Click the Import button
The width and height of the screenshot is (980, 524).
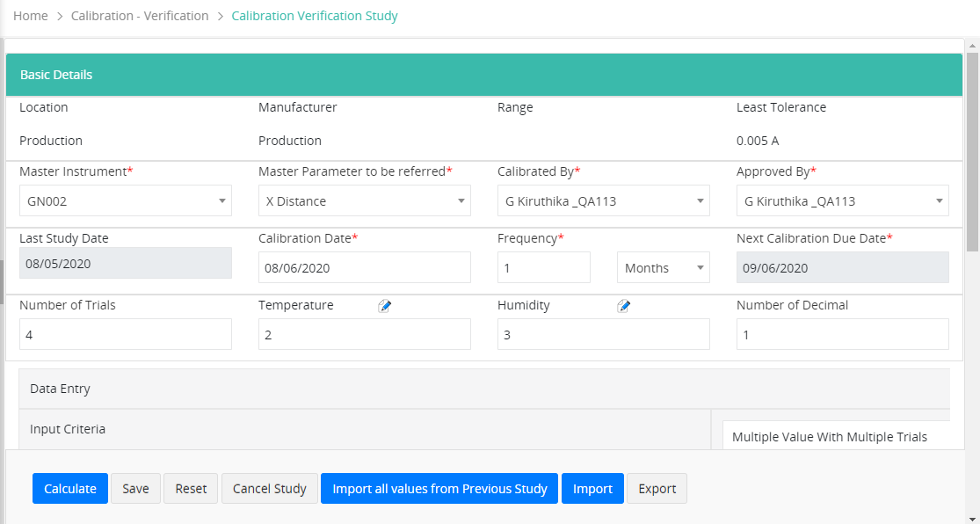[x=592, y=488]
